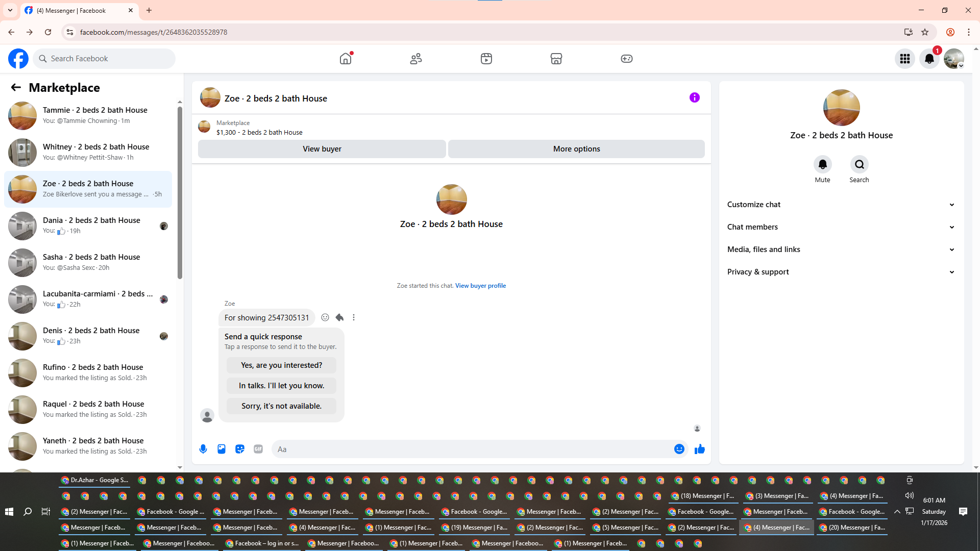Open the Facebook Marketplace tab icon
980x551 pixels.
point(556,59)
